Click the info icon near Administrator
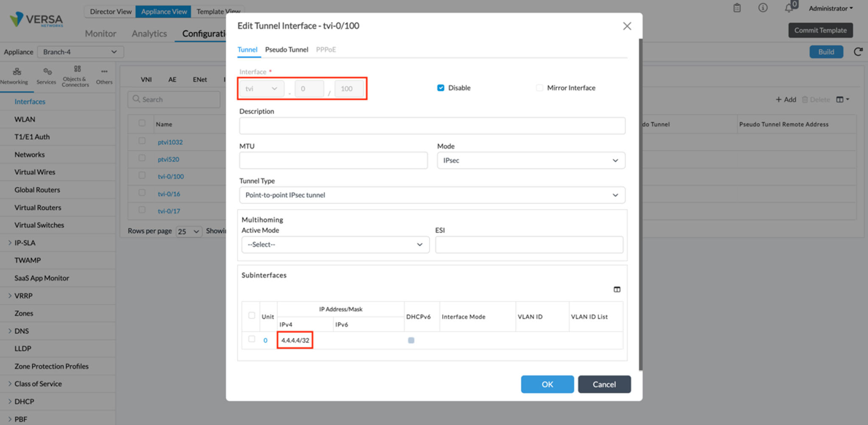Viewport: 868px width, 425px height. [x=763, y=8]
